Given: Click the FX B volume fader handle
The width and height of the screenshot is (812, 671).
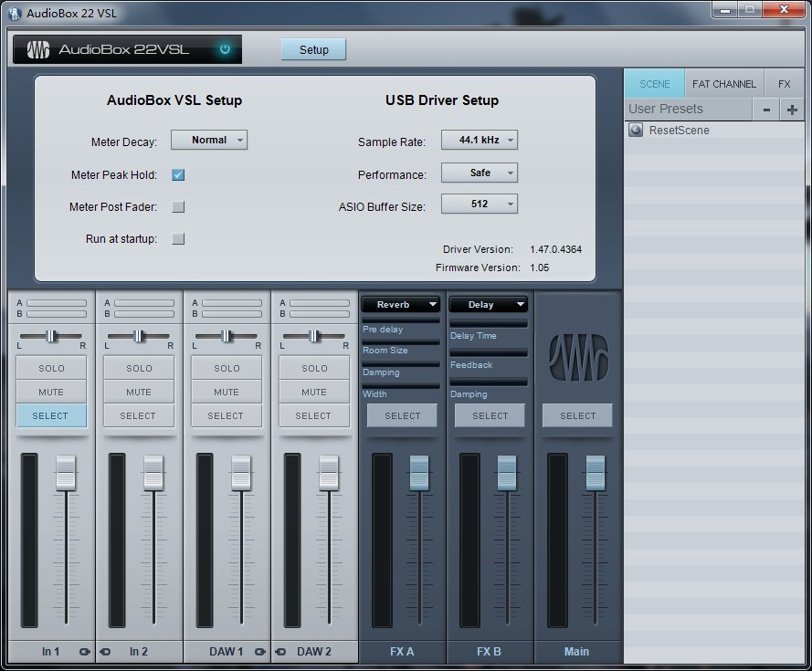Looking at the screenshot, I should click(x=507, y=473).
